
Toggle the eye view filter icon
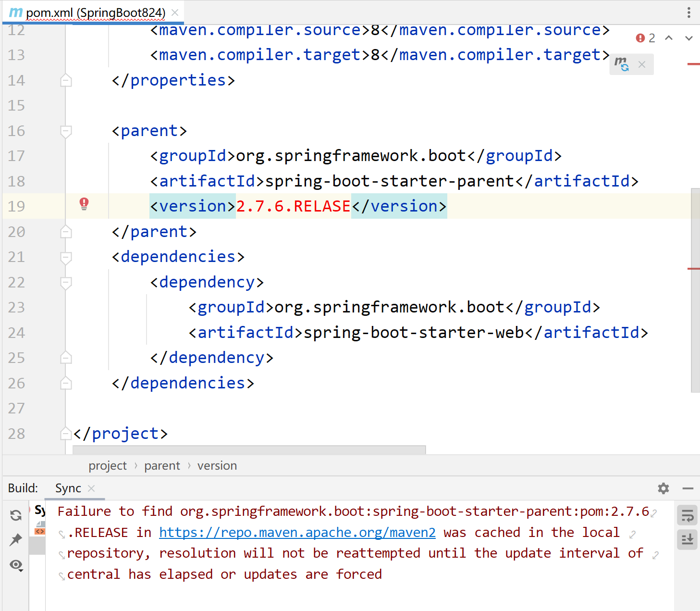pos(16,565)
